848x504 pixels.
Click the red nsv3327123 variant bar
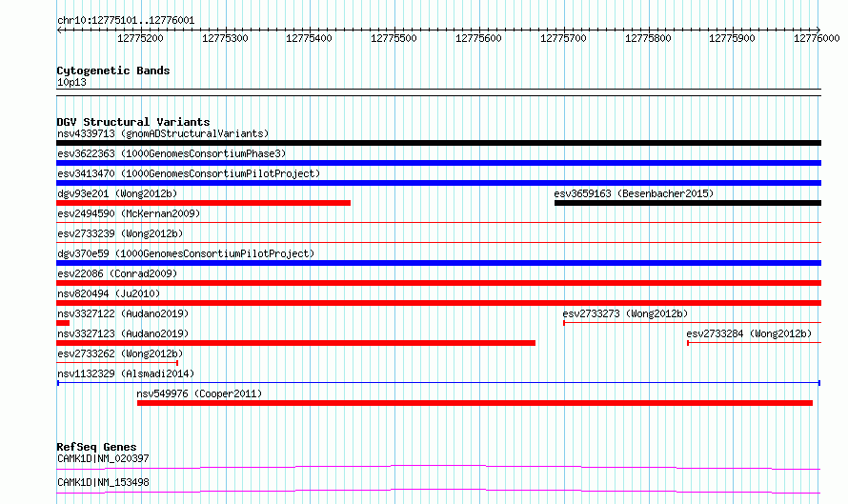coord(295,343)
